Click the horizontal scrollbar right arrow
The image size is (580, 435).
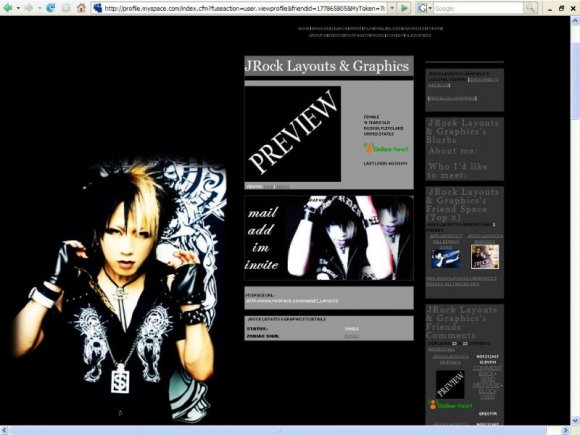coord(566,430)
